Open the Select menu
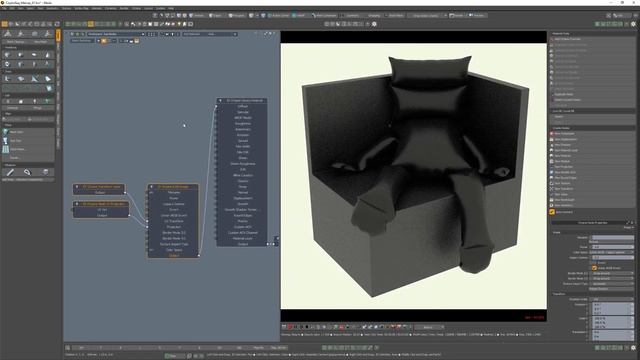The height and width of the screenshot is (360, 640). click(x=31, y=8)
